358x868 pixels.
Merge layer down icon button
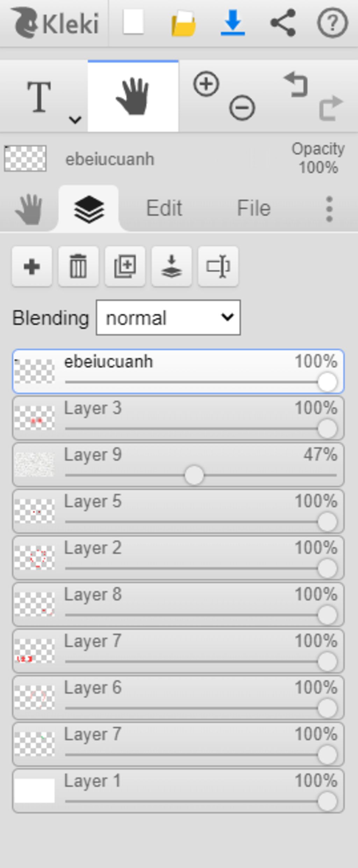click(x=171, y=267)
